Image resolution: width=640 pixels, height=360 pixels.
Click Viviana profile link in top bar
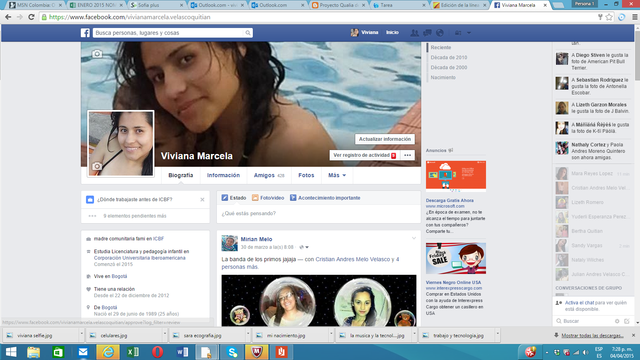click(x=364, y=32)
